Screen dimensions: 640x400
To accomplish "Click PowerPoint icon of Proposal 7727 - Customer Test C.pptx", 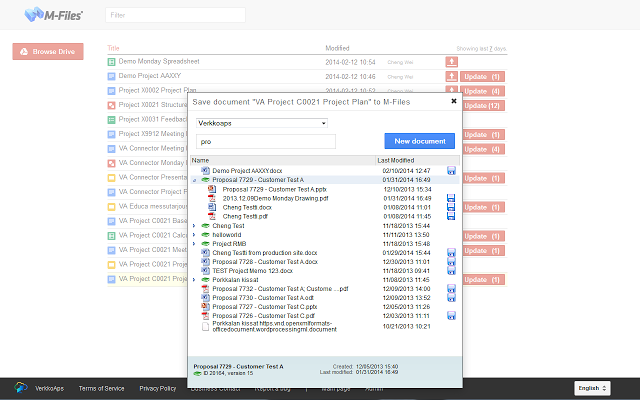I will [x=205, y=306].
